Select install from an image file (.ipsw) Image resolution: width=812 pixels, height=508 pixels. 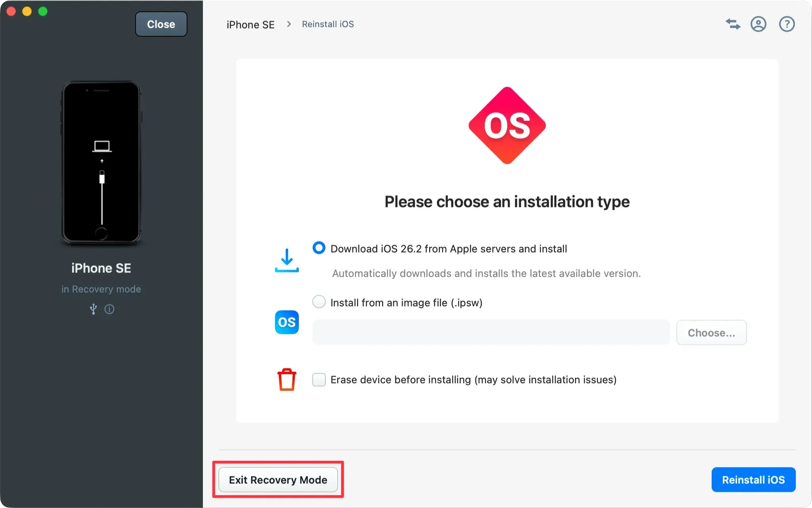(x=318, y=302)
